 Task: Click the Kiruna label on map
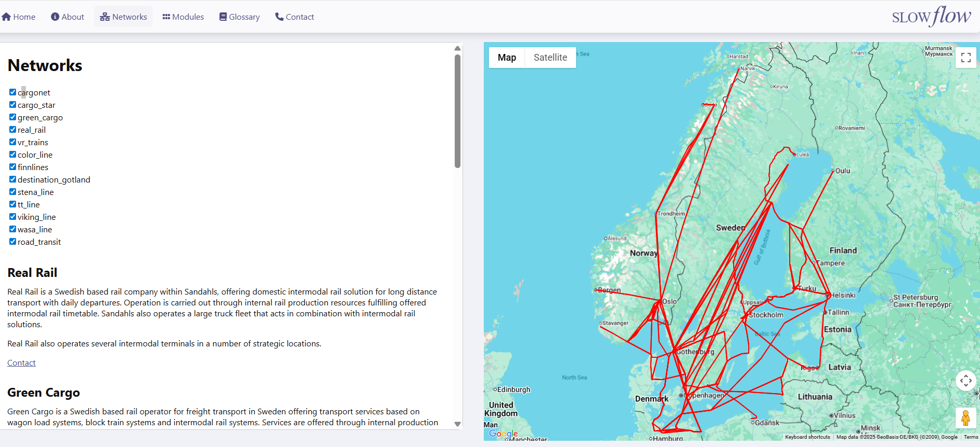(780, 87)
